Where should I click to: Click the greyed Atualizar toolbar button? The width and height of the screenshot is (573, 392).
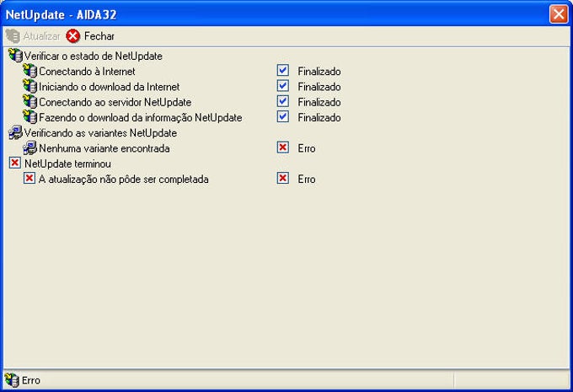(x=33, y=36)
